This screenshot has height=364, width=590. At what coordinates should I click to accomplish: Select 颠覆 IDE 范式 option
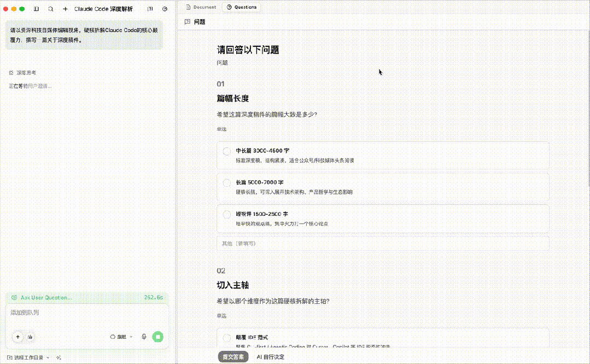click(x=383, y=338)
